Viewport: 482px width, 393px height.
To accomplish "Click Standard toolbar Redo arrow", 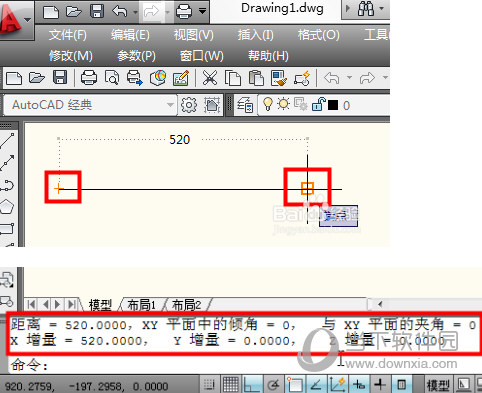I will point(367,78).
